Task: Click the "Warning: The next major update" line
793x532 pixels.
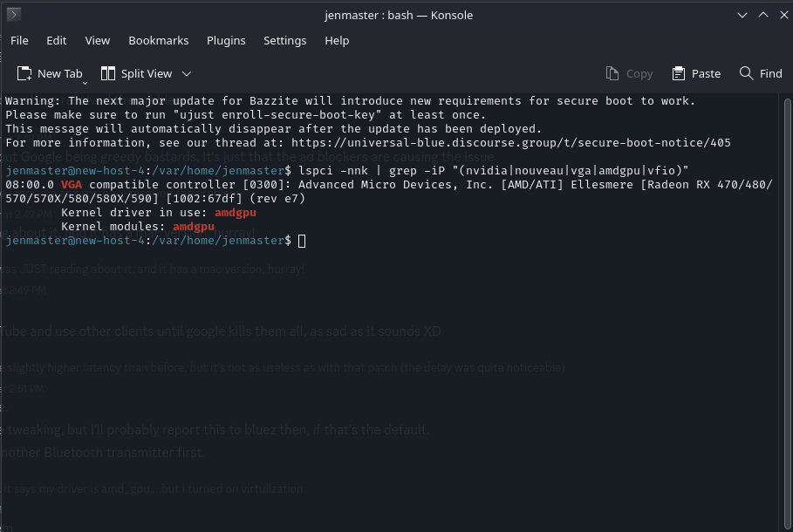Action: click(351, 100)
